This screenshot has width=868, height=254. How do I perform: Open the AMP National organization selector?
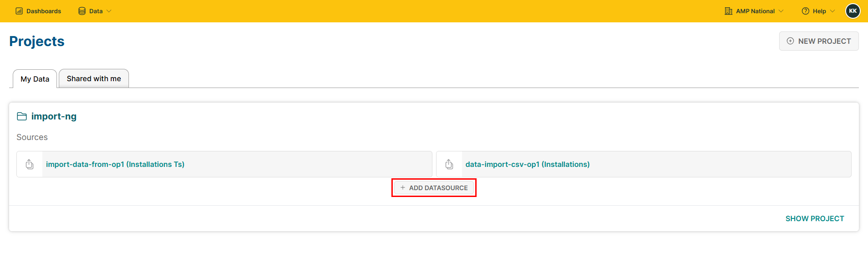pos(754,11)
